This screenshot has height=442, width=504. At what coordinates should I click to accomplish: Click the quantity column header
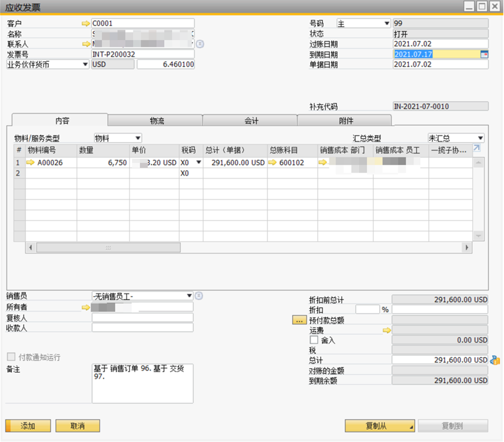click(103, 150)
